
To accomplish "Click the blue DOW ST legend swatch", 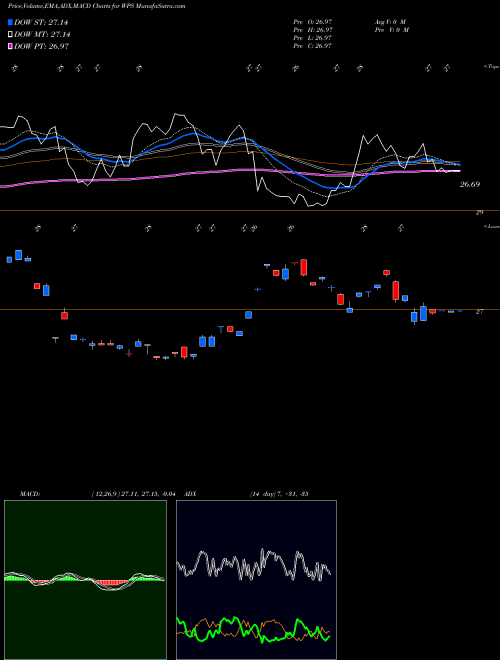I will (11, 22).
